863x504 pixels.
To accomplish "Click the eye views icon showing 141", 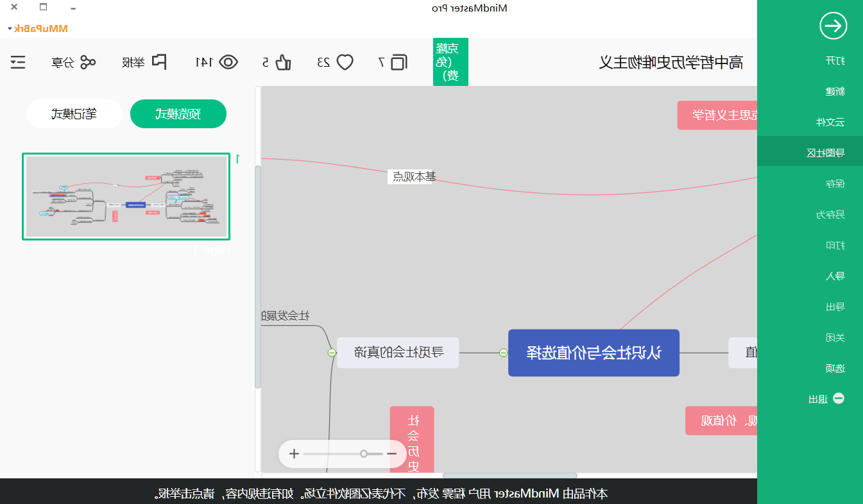I will coord(228,62).
